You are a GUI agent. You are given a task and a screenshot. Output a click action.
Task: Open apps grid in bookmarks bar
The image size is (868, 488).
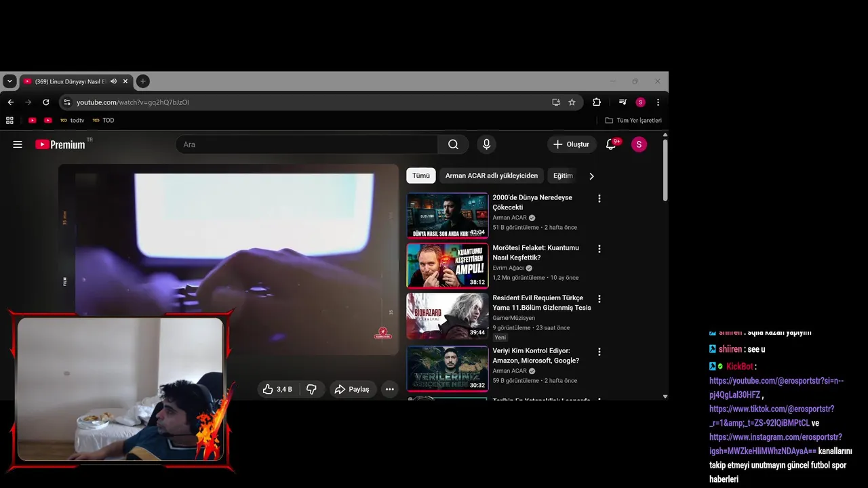(x=9, y=121)
